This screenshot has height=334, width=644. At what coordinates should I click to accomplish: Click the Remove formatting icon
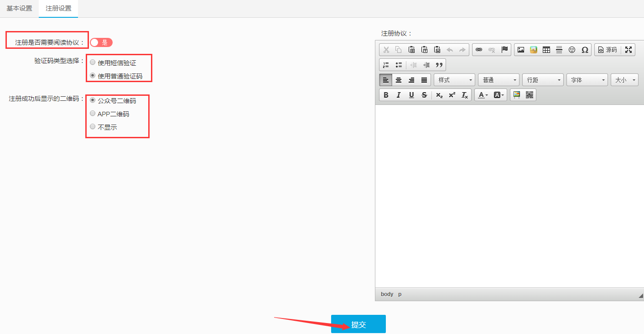(x=464, y=95)
